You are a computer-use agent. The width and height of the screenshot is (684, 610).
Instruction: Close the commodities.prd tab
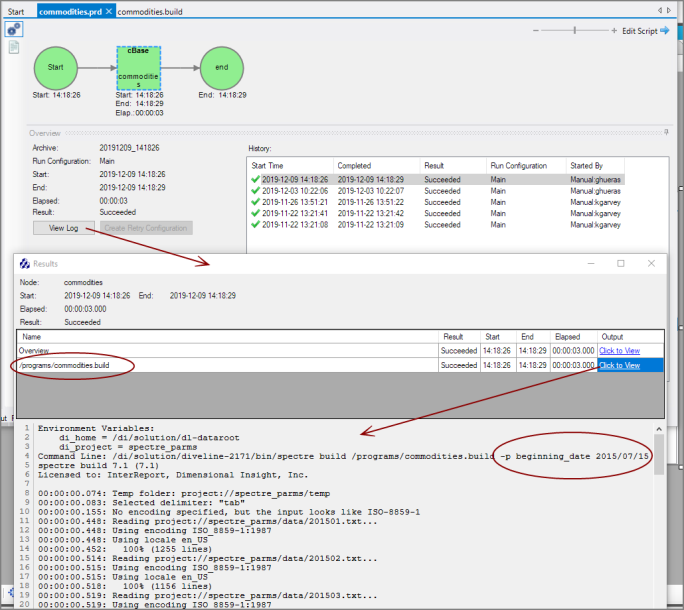tap(108, 11)
